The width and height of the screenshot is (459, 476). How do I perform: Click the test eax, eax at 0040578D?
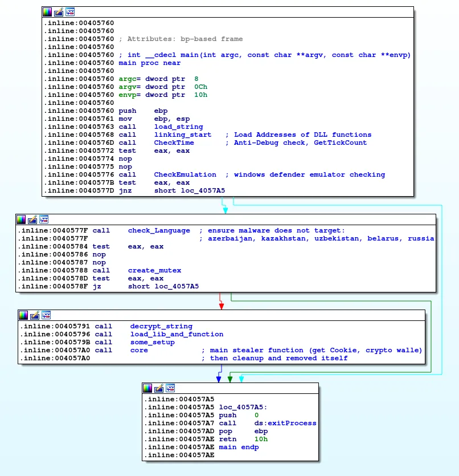[128, 278]
